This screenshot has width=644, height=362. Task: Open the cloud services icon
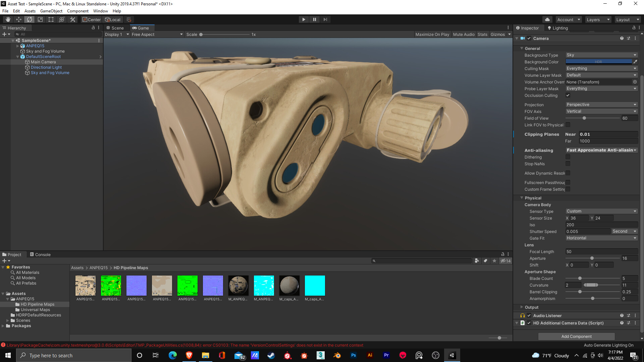(547, 19)
